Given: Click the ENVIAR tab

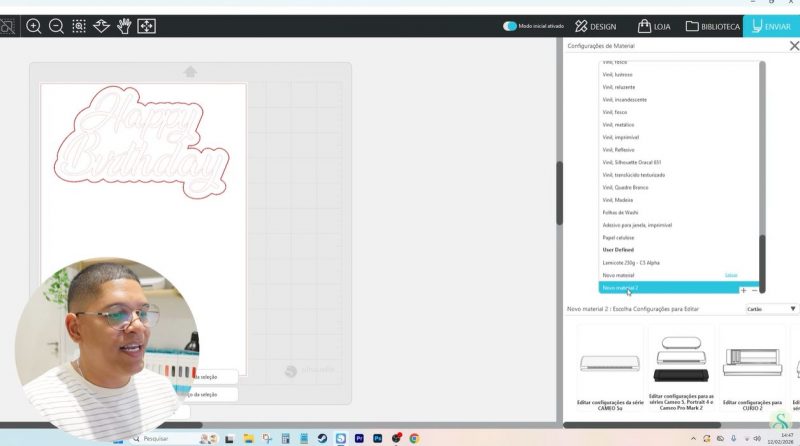Looking at the screenshot, I should pos(771,26).
